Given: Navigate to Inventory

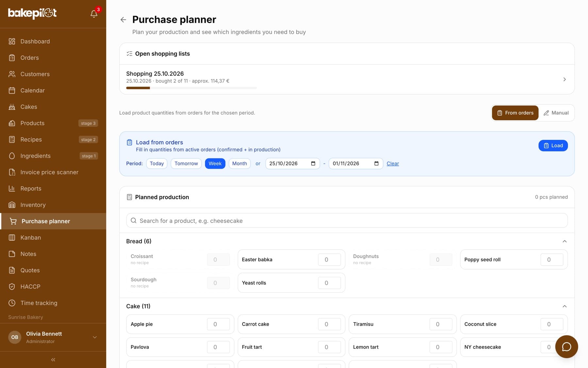Looking at the screenshot, I should point(53,205).
